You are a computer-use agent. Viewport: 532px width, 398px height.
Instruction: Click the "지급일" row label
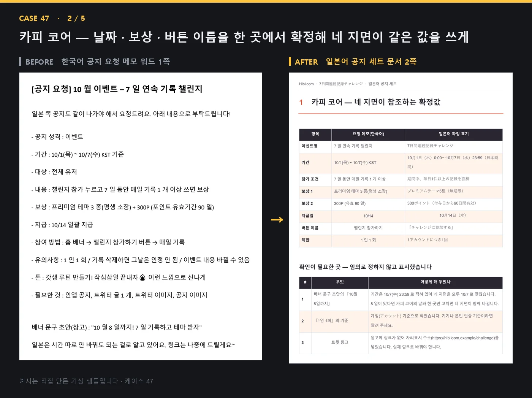click(x=307, y=216)
